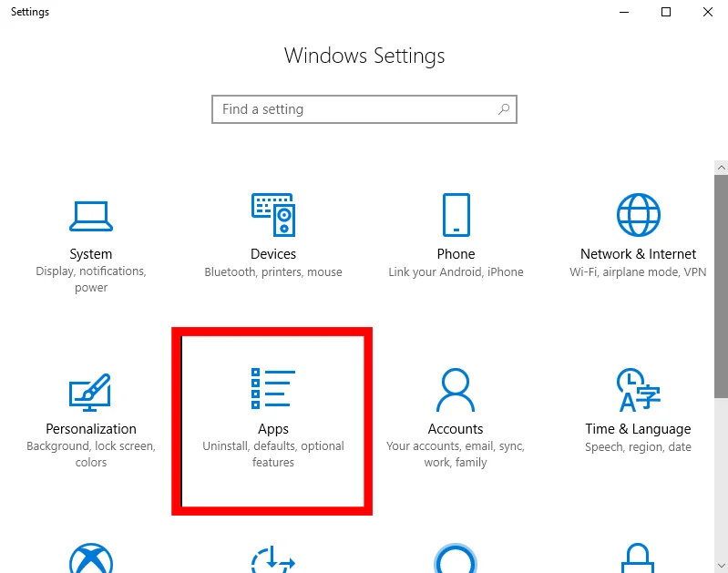Close the Settings window
The width and height of the screenshot is (728, 573).
[708, 12]
